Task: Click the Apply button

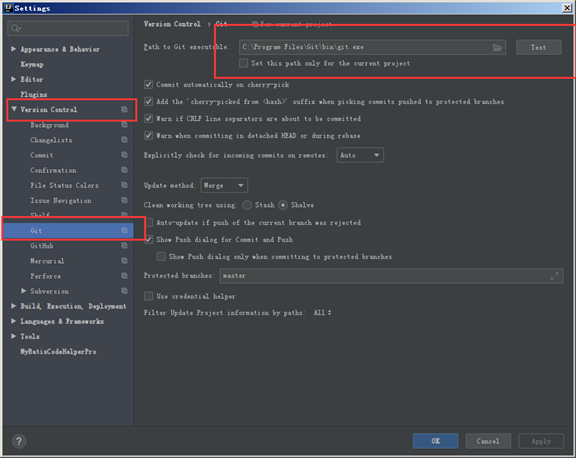Action: pos(541,441)
